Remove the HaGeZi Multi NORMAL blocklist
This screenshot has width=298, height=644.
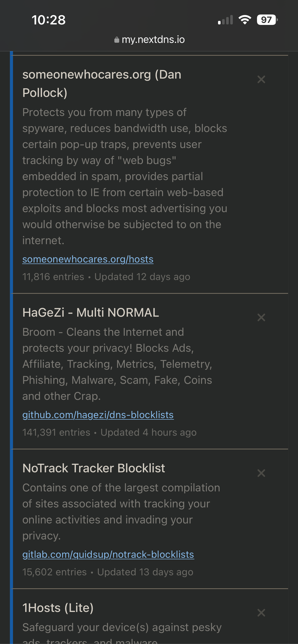click(x=261, y=317)
